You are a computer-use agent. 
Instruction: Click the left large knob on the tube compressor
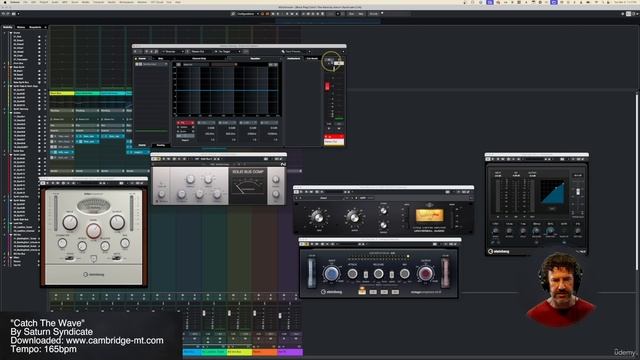point(70,222)
